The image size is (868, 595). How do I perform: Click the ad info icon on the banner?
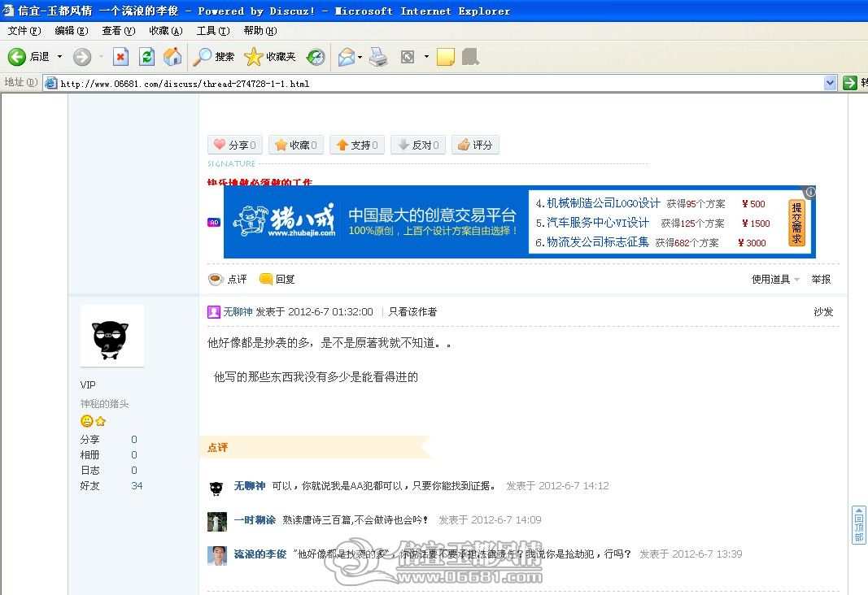pyautogui.click(x=810, y=192)
